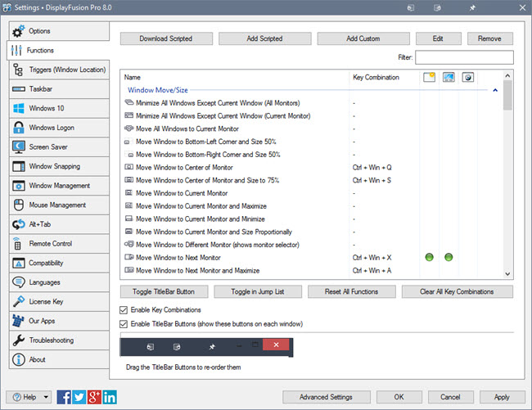The image size is (532, 410).
Task: Switch to the Alt+Tab settings tab
Action: [59, 224]
